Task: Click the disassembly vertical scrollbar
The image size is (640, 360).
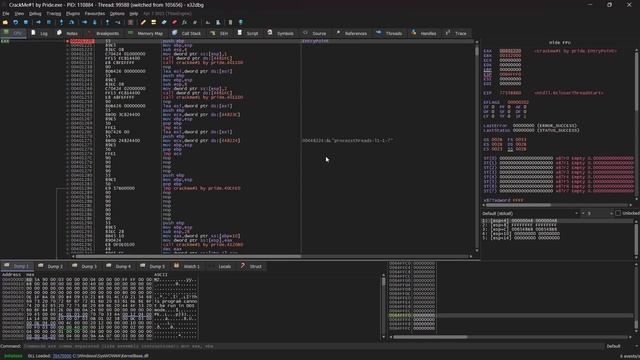Action: 476,147
